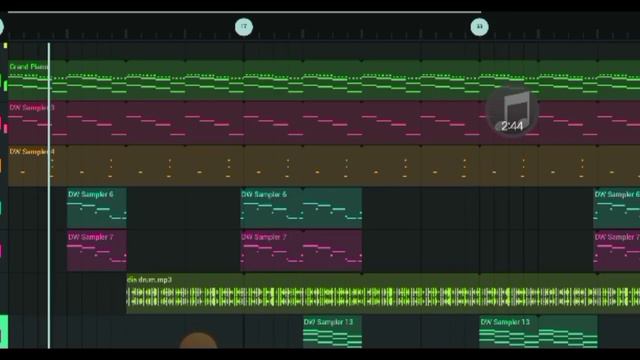Click the bar 33 timeline marker
The width and height of the screenshot is (640, 360).
click(x=479, y=27)
